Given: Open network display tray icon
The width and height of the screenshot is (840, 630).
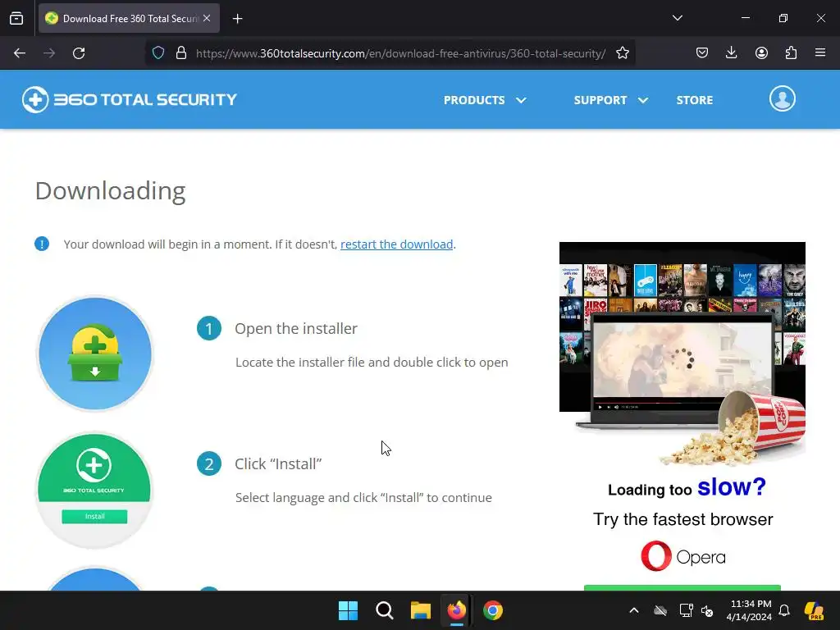Looking at the screenshot, I should 686,610.
